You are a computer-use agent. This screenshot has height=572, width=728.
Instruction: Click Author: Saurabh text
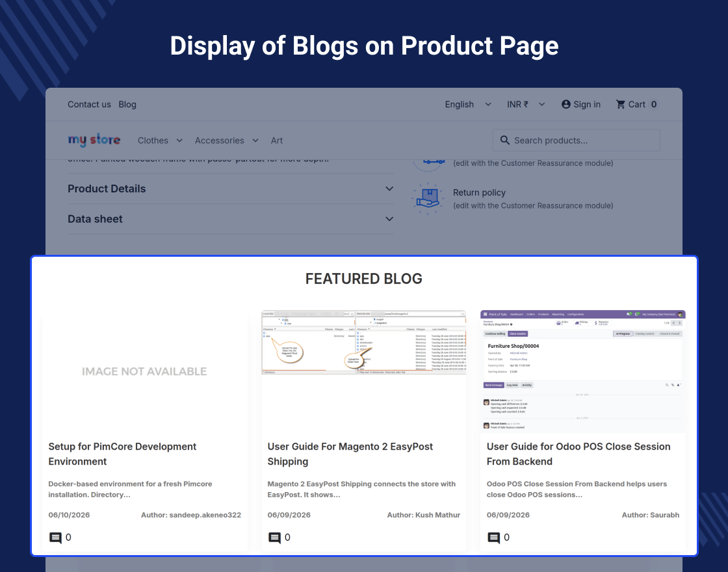click(x=651, y=515)
